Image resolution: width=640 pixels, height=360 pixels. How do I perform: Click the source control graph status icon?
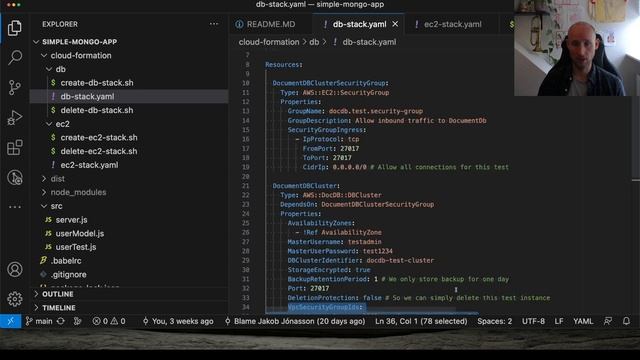pyautogui.click(x=77, y=321)
